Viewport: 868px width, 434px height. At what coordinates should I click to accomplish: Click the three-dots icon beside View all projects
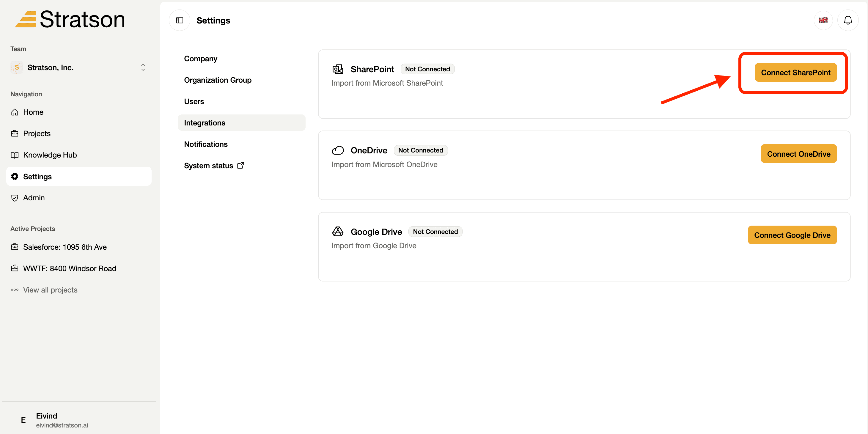[x=15, y=290]
